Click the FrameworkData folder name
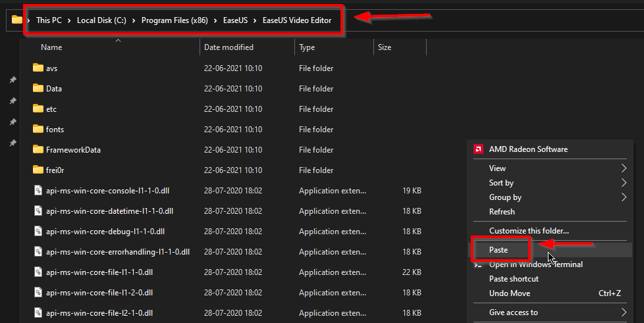The width and height of the screenshot is (644, 323). coord(73,150)
